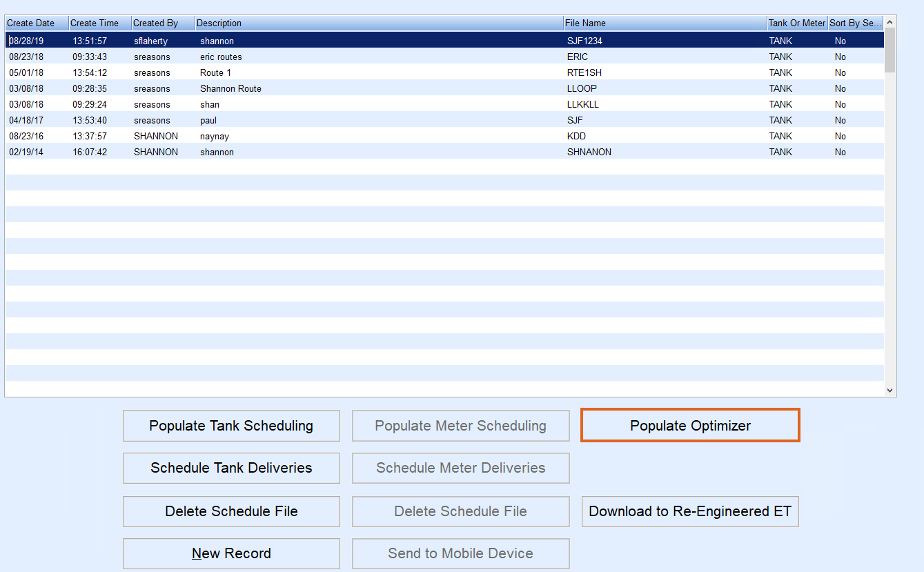924x572 pixels.
Task: Click the list's vertical scrollbar thumb
Action: (890, 50)
